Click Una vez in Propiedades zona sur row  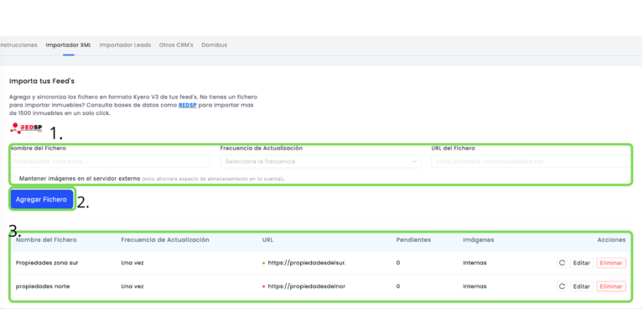[x=132, y=263]
